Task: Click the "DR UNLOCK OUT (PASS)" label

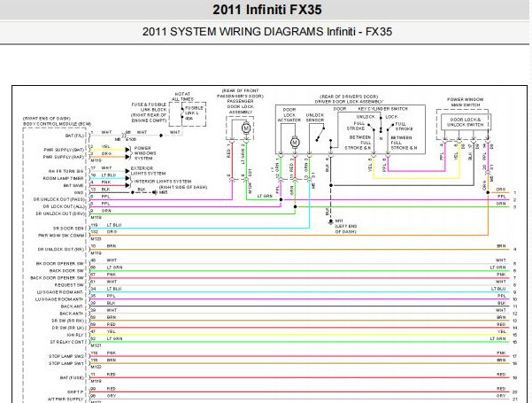Action: tap(58, 199)
